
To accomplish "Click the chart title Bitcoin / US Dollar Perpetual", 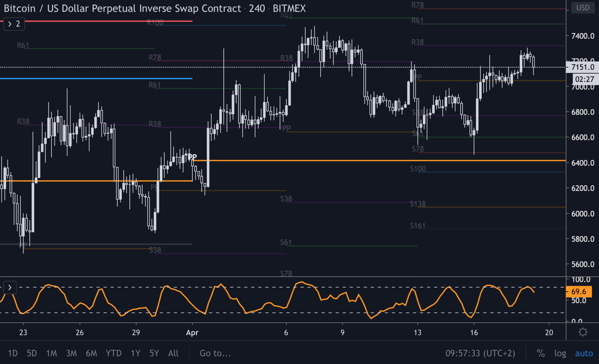I will pyautogui.click(x=122, y=8).
